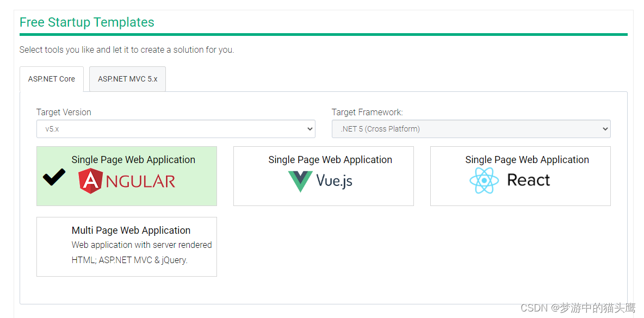Open the Target Version dropdown

pos(175,129)
